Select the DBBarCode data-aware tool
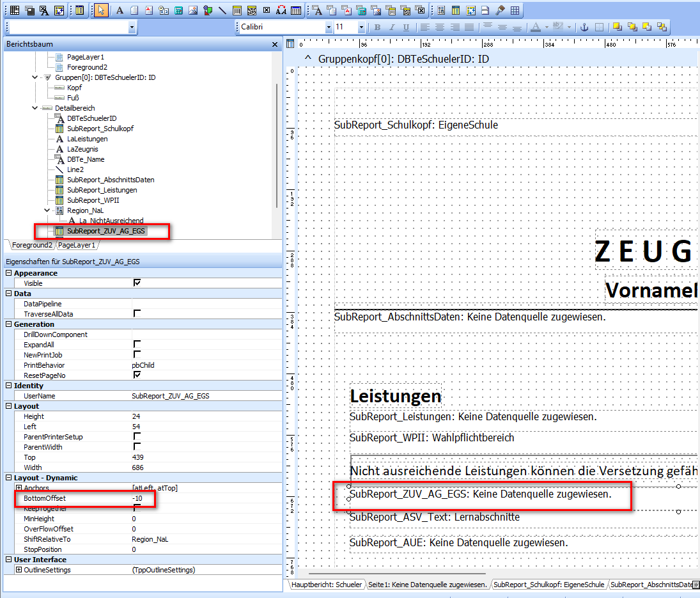Screen dimensions: 700x598 tap(391, 10)
